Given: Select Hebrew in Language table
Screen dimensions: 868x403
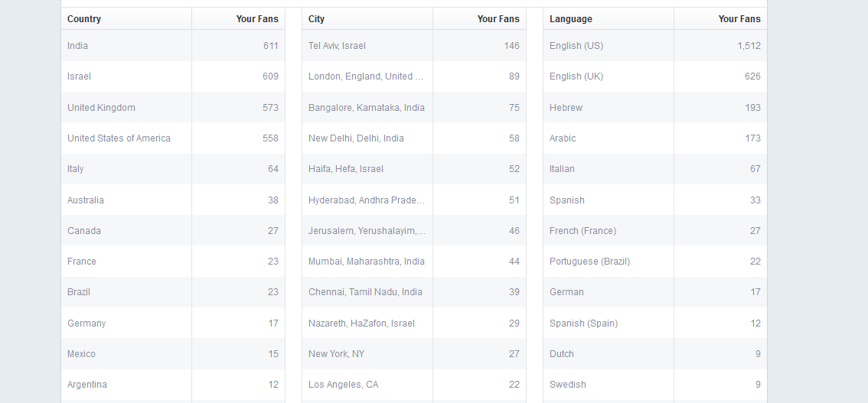Looking at the screenshot, I should pos(566,108).
